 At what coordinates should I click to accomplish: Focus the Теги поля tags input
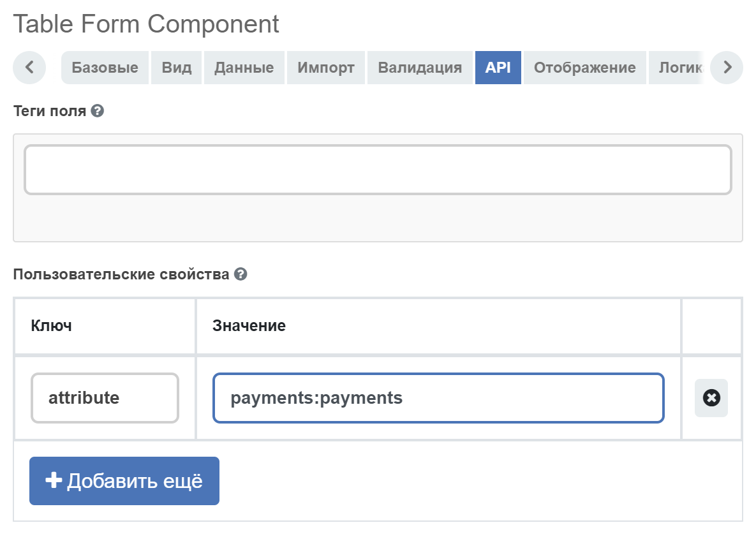tap(378, 170)
